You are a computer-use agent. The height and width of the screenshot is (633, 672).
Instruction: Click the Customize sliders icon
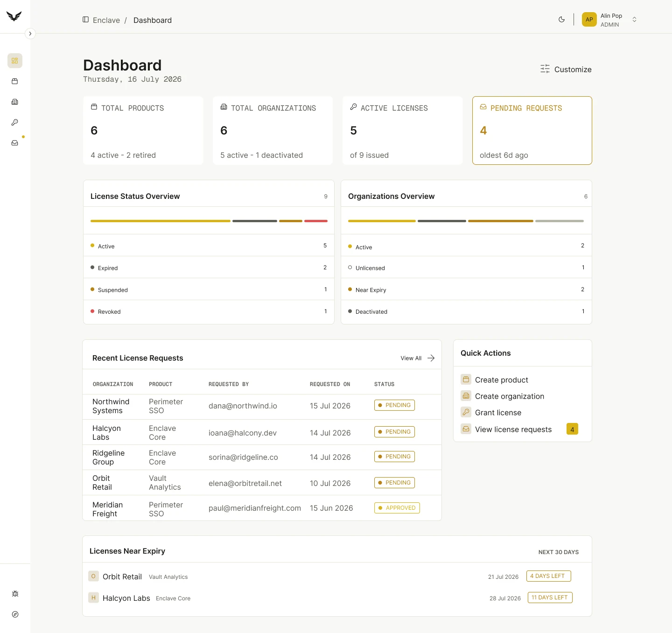pos(545,69)
